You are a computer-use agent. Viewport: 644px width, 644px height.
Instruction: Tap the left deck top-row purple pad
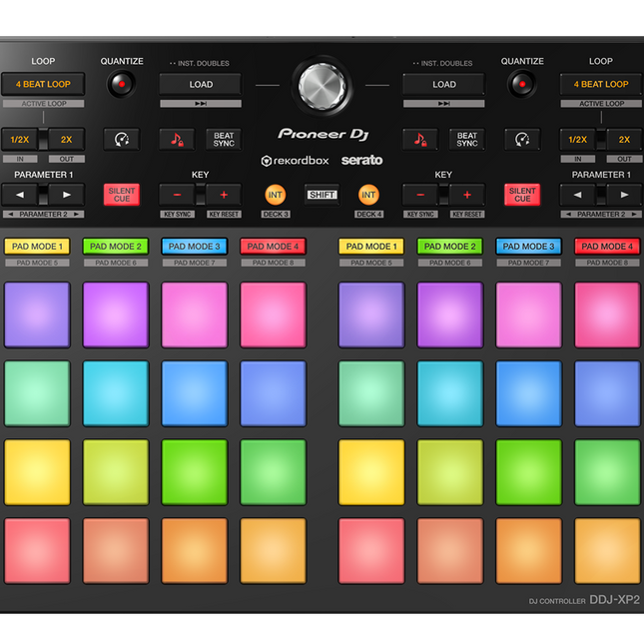click(x=116, y=316)
